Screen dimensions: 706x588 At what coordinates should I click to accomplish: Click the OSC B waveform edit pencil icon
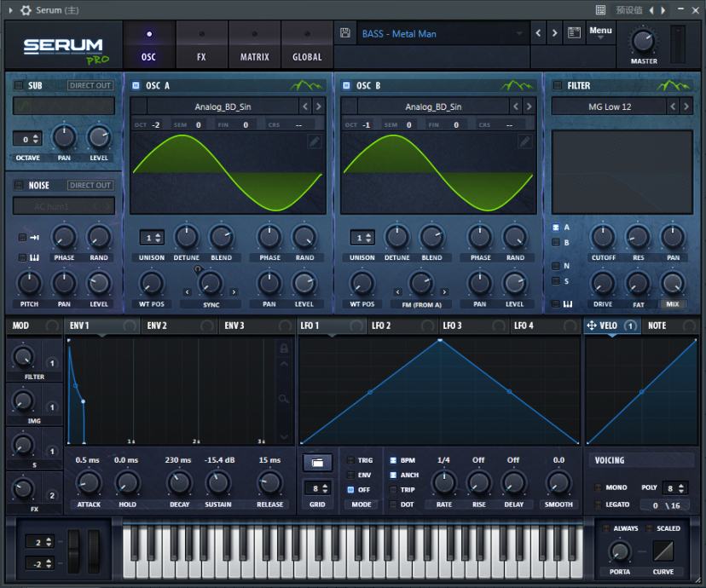[x=525, y=141]
